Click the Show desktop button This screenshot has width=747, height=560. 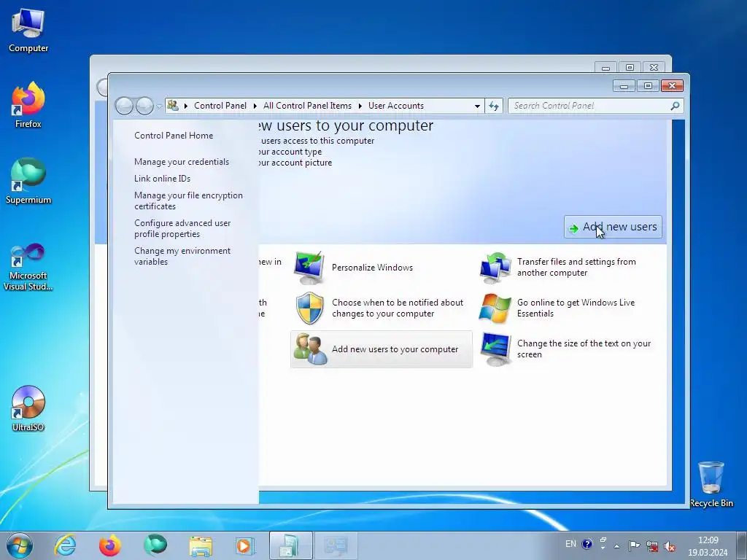point(742,545)
